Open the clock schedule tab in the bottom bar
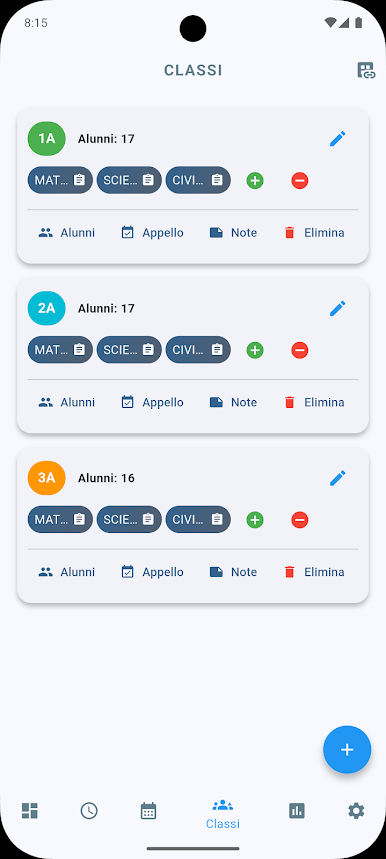Screen dimensions: 386x859 [89, 810]
